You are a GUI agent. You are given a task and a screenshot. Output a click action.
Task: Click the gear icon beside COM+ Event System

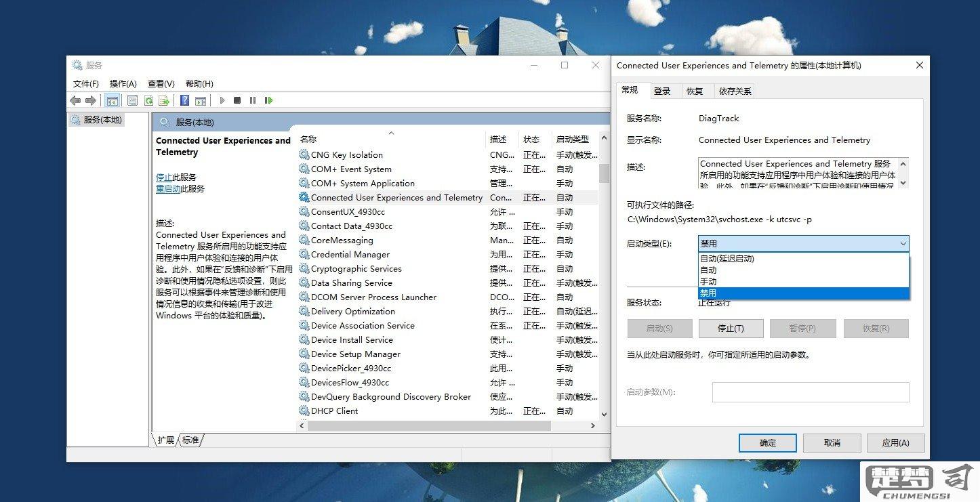coord(304,169)
